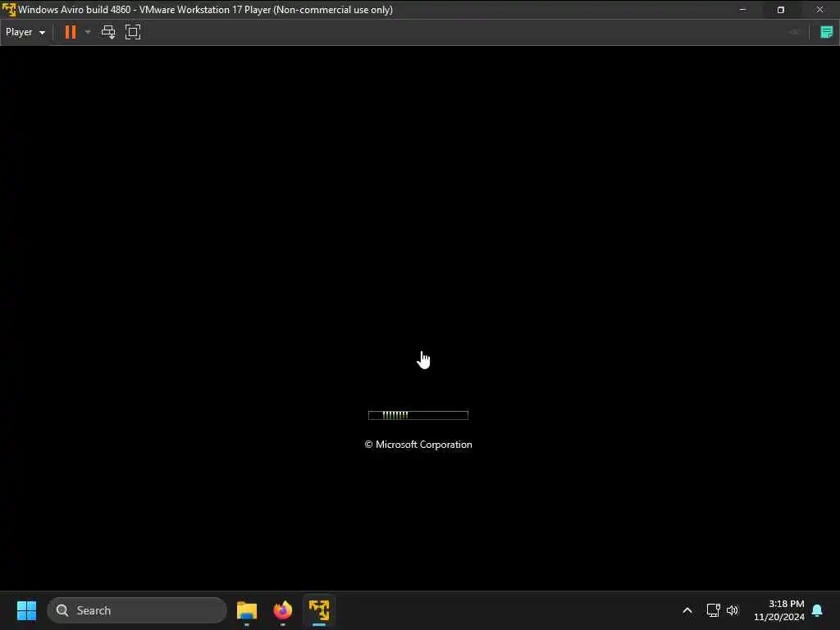Select VMware Player in the taskbar
840x630 pixels.
pyautogui.click(x=319, y=610)
